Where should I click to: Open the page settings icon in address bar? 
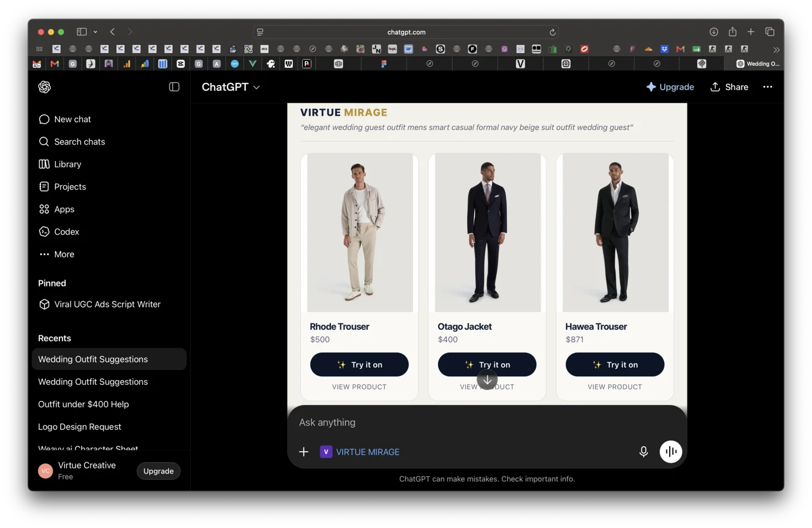point(260,32)
